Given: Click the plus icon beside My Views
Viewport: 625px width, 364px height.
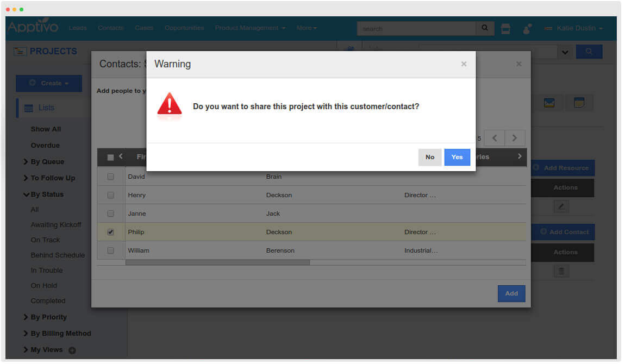Looking at the screenshot, I should (72, 350).
